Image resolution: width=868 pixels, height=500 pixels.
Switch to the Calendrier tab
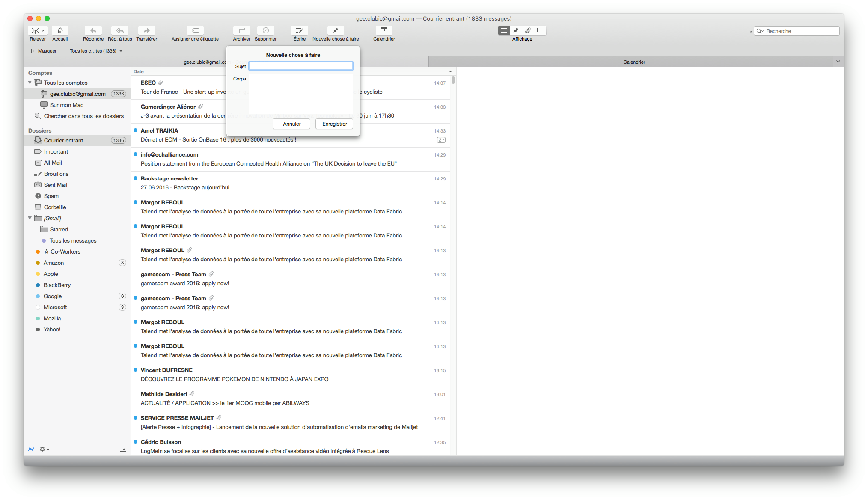point(634,62)
